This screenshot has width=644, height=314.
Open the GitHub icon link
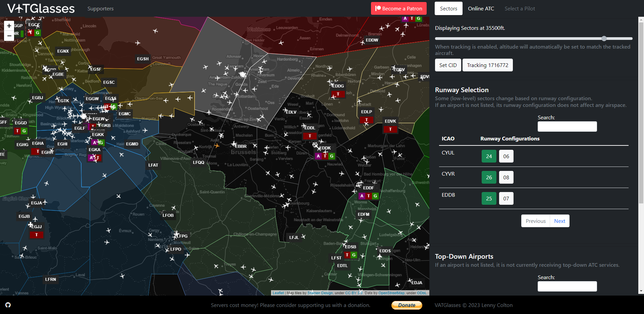8,305
